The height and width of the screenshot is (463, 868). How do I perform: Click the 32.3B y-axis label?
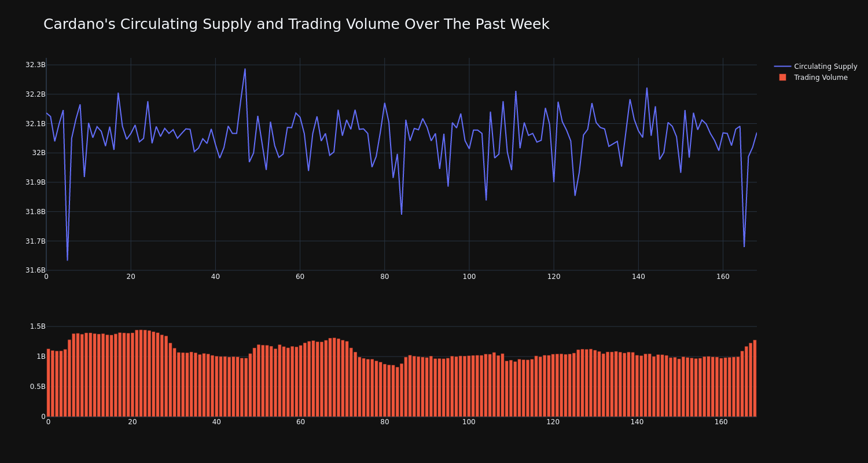(x=35, y=65)
